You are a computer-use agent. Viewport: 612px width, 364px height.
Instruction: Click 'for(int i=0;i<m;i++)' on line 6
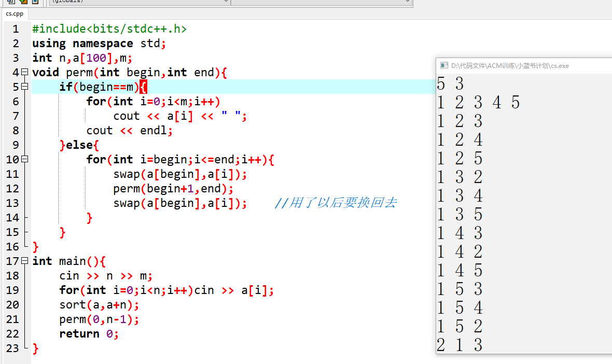[x=153, y=102]
